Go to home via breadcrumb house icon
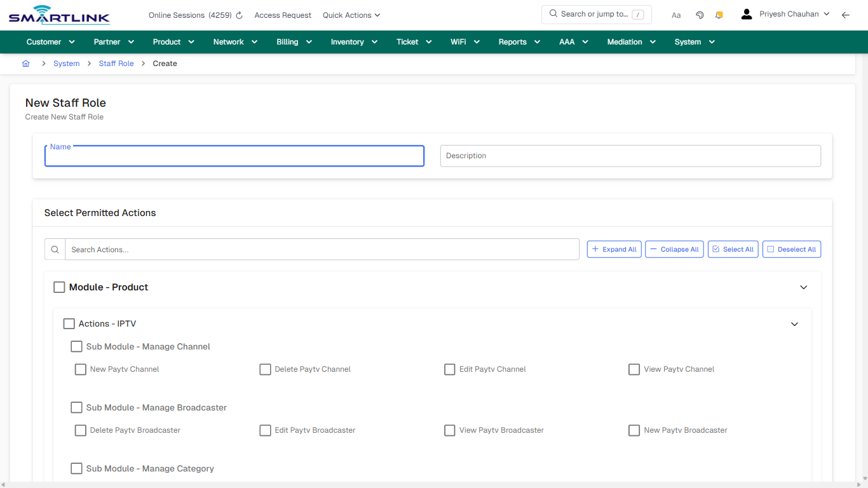The image size is (868, 488). pos(25,63)
